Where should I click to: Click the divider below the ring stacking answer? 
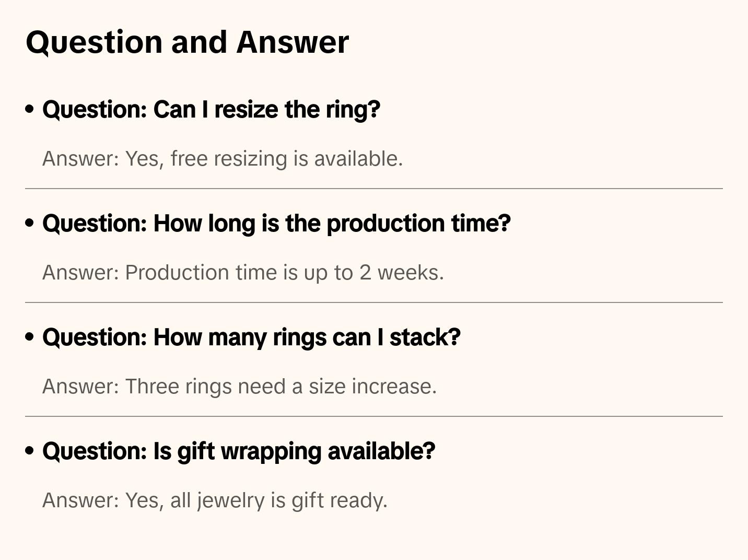tap(374, 416)
